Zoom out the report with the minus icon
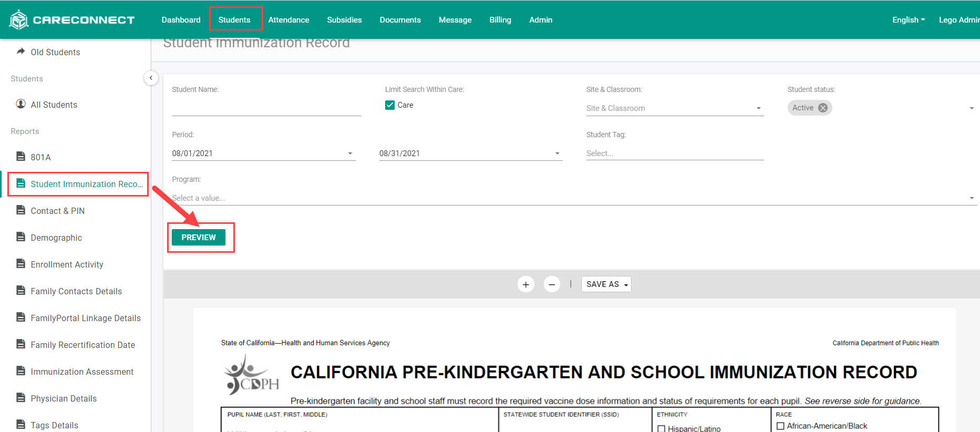This screenshot has height=432, width=980. coord(552,284)
